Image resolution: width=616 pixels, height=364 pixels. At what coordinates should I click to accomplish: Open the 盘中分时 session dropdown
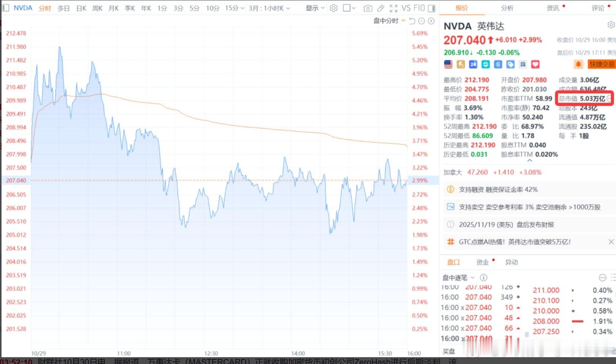(x=389, y=21)
